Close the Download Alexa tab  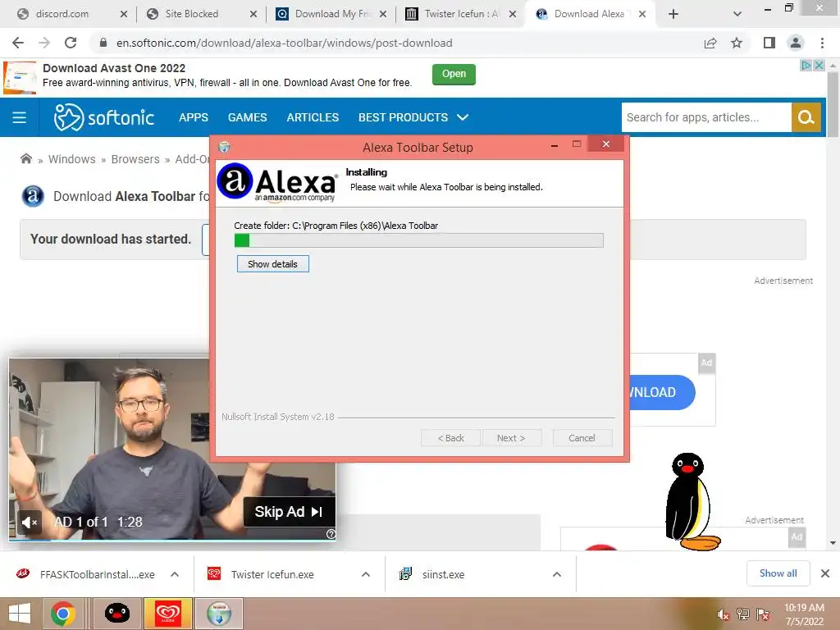coord(641,14)
